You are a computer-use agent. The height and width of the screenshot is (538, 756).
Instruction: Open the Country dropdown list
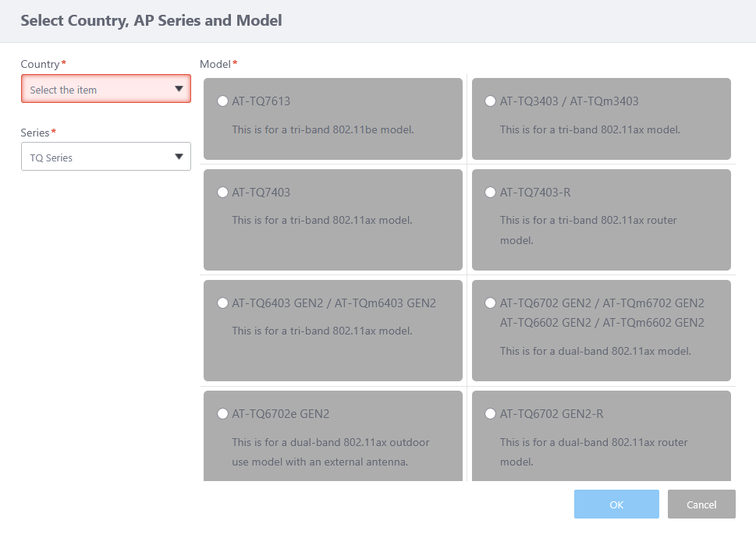(105, 89)
